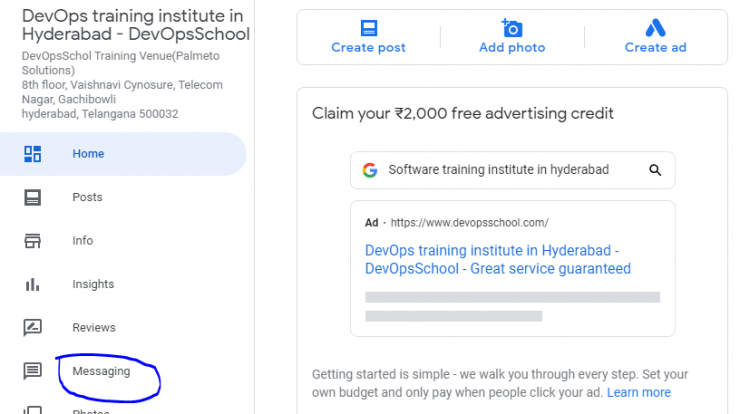Click the Add photo camera icon

(x=512, y=28)
